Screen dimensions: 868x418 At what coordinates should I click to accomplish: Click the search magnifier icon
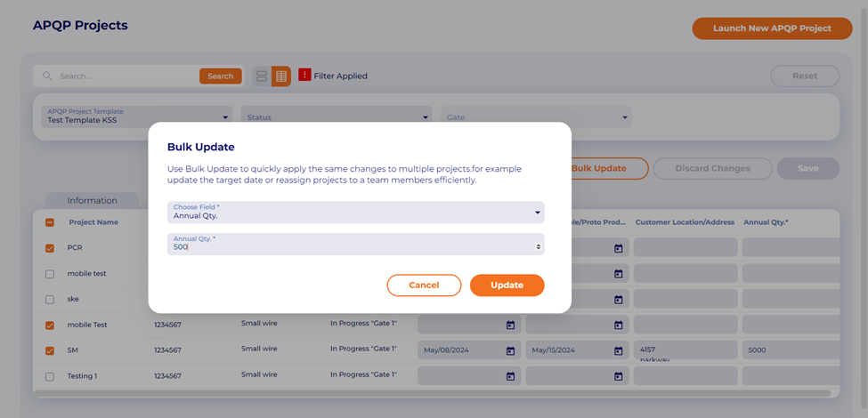click(47, 76)
